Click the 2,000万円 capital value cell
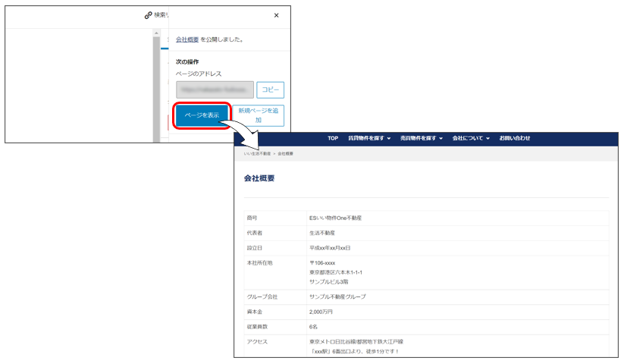624x364 pixels. (321, 312)
